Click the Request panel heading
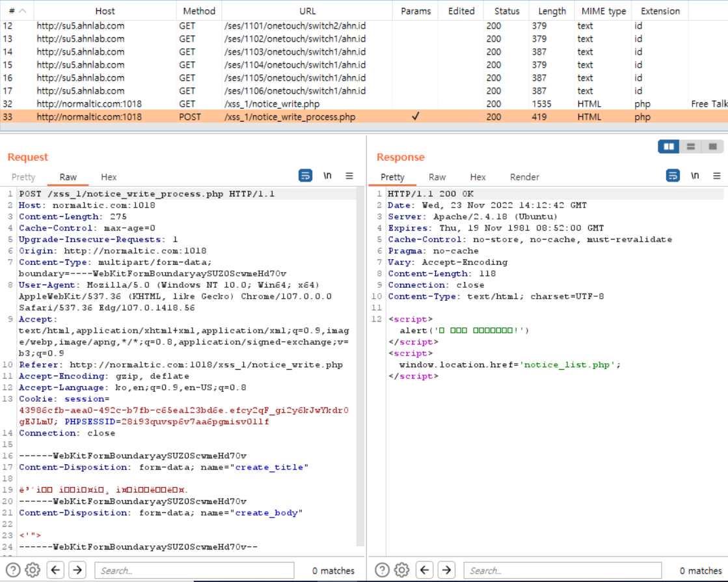728x582 pixels. 28,157
